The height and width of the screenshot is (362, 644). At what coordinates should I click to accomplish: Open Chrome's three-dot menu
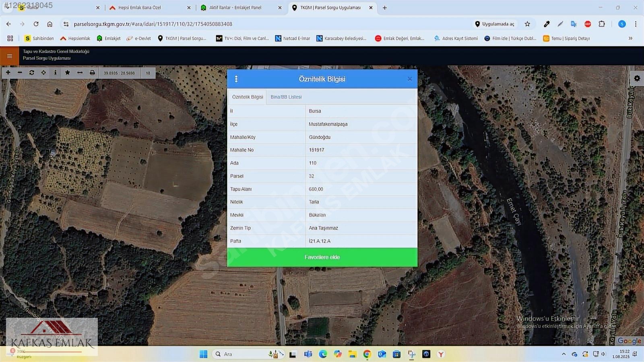click(x=636, y=24)
